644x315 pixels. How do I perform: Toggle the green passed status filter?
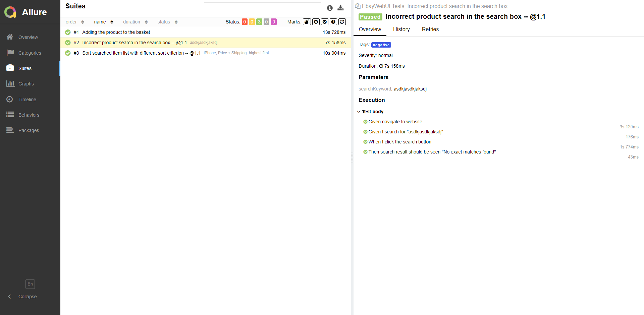(x=259, y=21)
